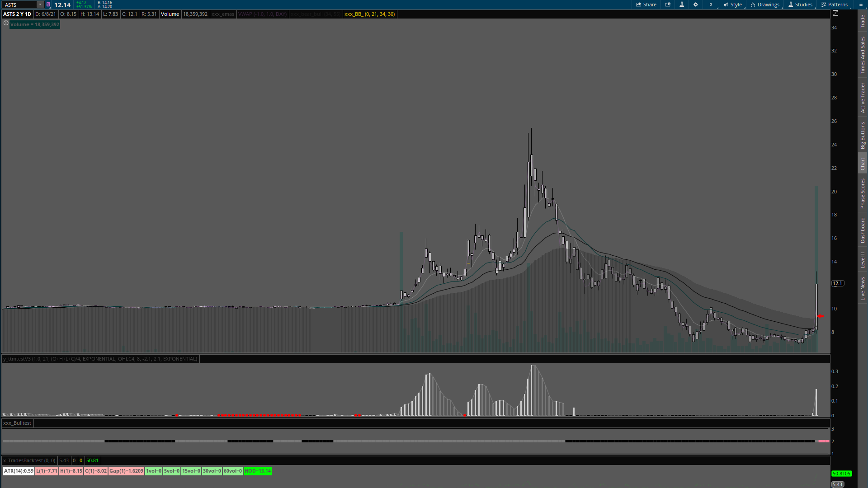Image resolution: width=868 pixels, height=488 pixels.
Task: Open chart settings gear
Action: (x=696, y=5)
